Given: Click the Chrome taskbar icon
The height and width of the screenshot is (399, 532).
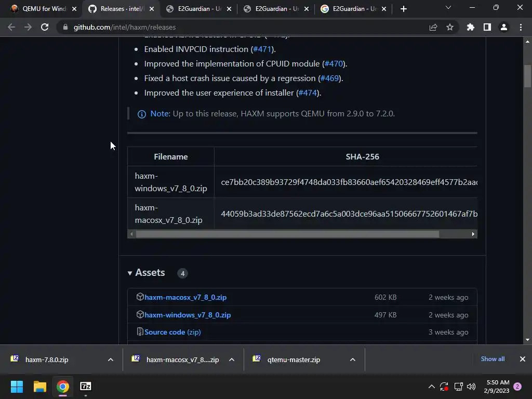Looking at the screenshot, I should tap(63, 387).
